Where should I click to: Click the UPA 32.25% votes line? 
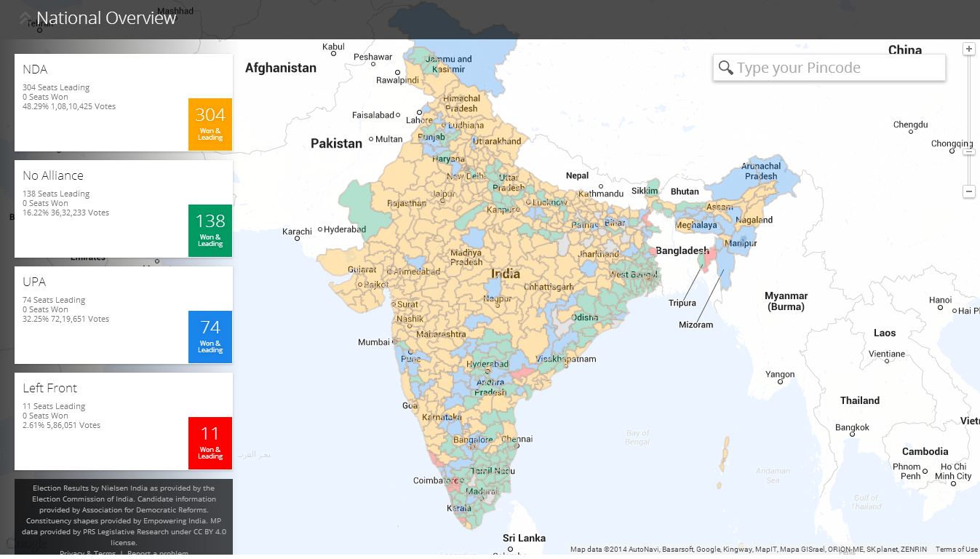click(x=66, y=319)
